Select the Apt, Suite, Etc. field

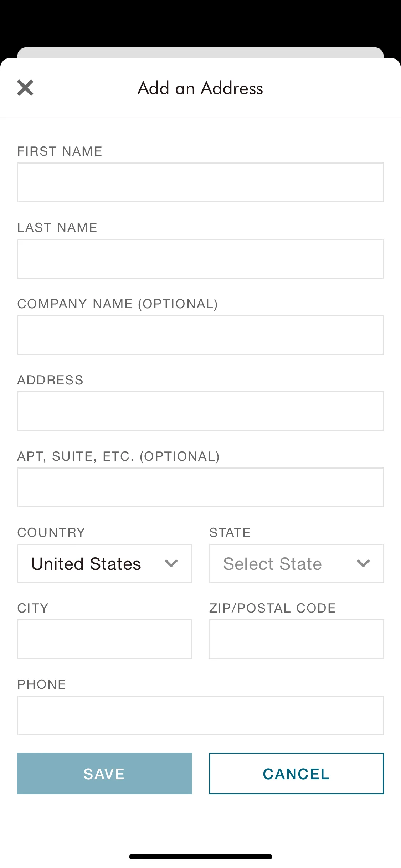pyautogui.click(x=200, y=487)
